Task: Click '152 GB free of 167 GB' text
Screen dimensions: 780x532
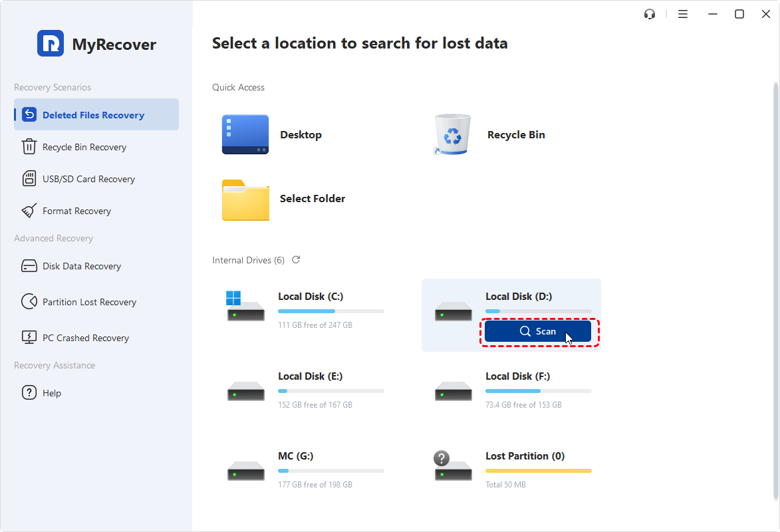Action: [x=315, y=404]
